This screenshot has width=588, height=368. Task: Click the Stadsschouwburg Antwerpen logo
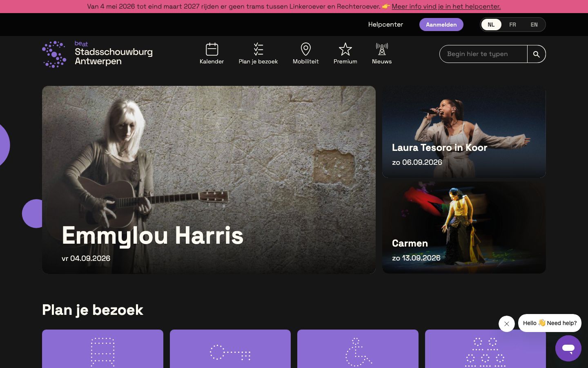point(97,54)
